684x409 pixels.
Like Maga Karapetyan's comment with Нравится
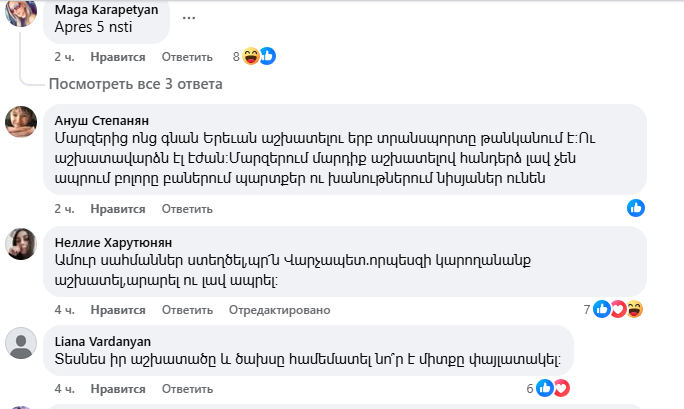118,58
